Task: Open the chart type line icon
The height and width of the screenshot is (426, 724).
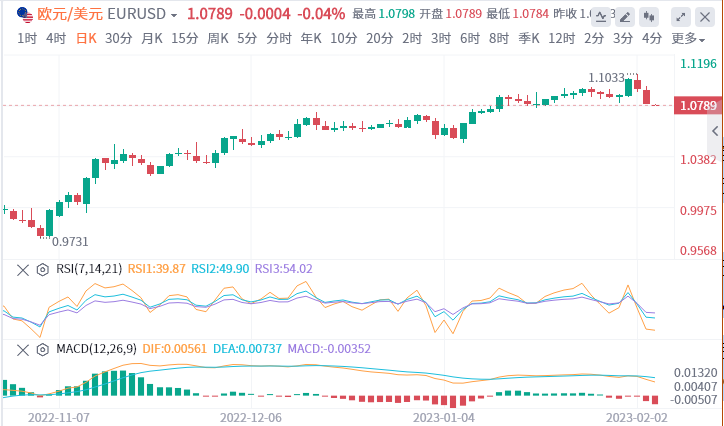Action: (601, 18)
